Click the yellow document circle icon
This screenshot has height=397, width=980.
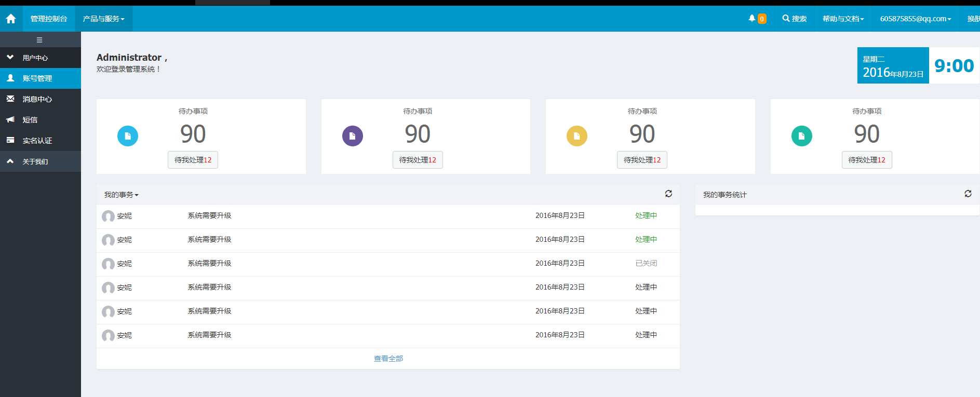[x=576, y=136]
